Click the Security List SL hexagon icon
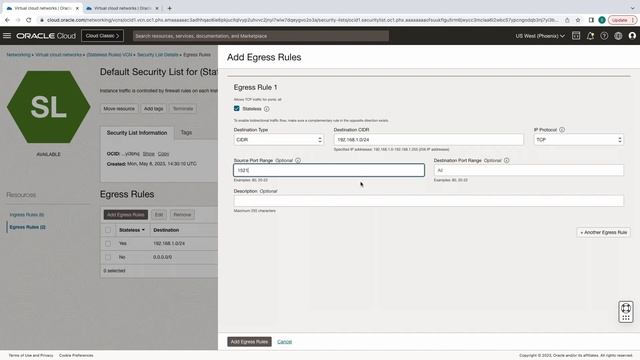Image resolution: width=640 pixels, height=360 pixels. click(x=49, y=107)
